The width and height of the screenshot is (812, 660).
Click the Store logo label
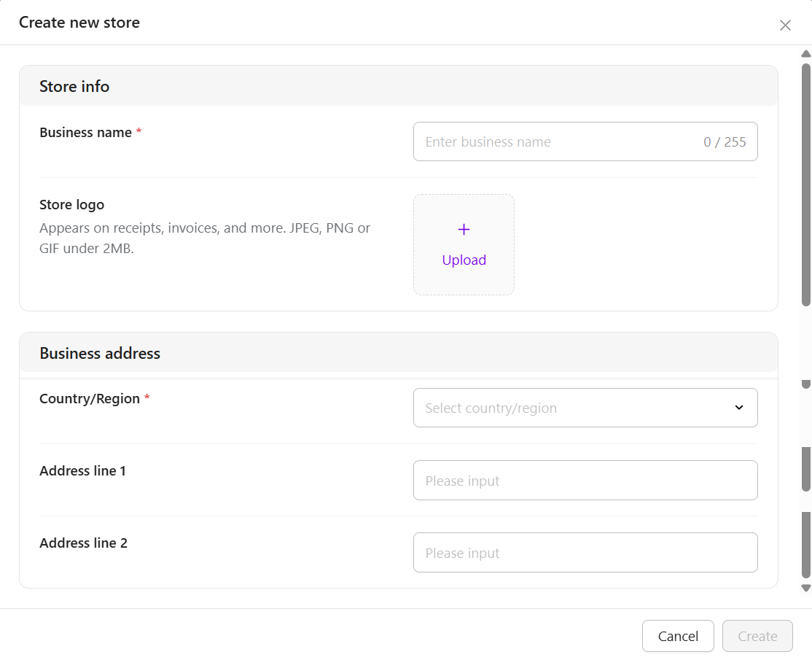click(x=71, y=205)
